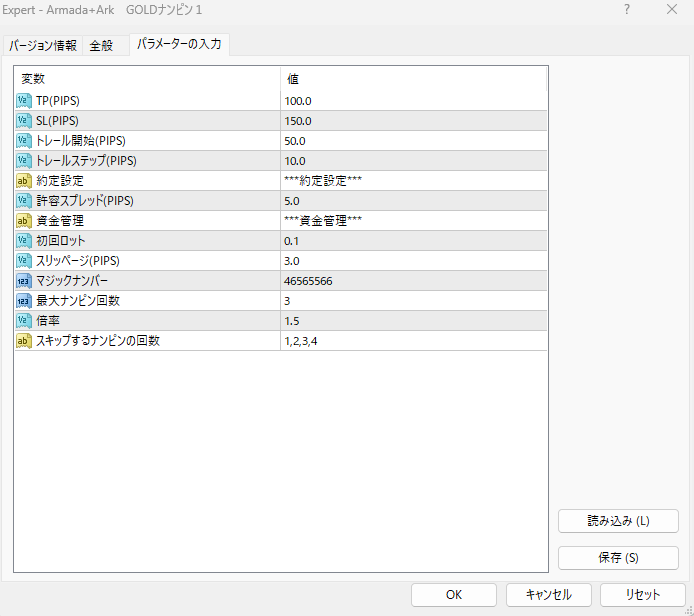Click the 読み込み (L) button
This screenshot has height=616, width=694.
618,521
